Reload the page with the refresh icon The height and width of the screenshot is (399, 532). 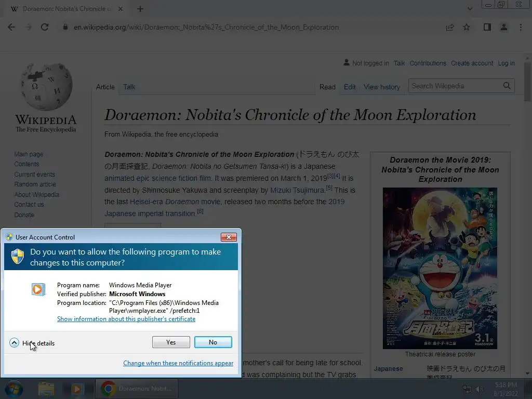(45, 27)
